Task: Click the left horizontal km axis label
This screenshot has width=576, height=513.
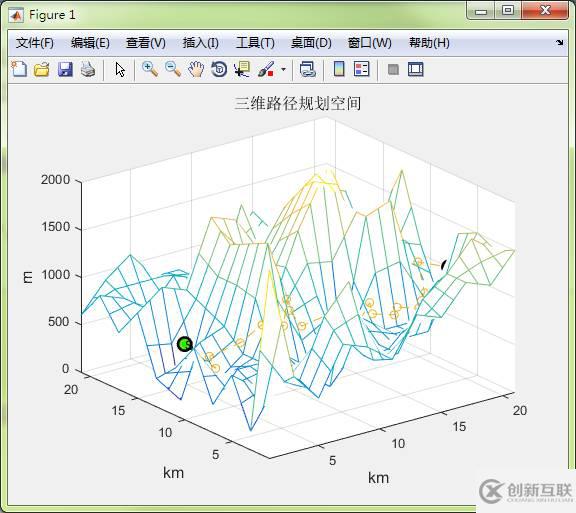Action: [x=173, y=473]
